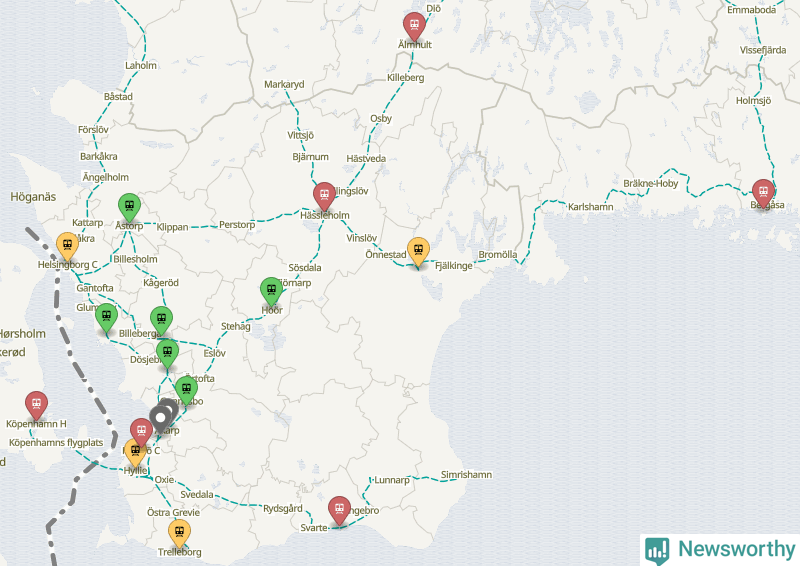Click the Bräkne-Hoby label
Viewport: 800px width, 566px height.
(651, 183)
